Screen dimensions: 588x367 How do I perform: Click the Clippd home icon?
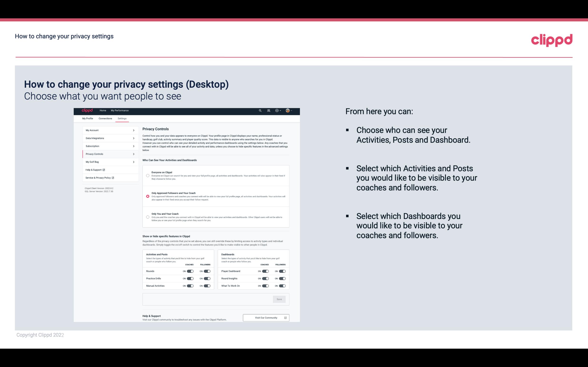87,111
